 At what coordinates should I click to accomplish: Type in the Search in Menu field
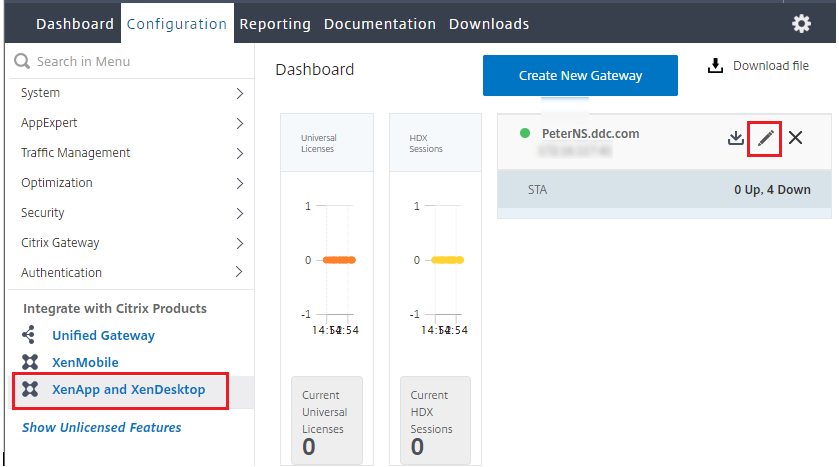(x=130, y=62)
